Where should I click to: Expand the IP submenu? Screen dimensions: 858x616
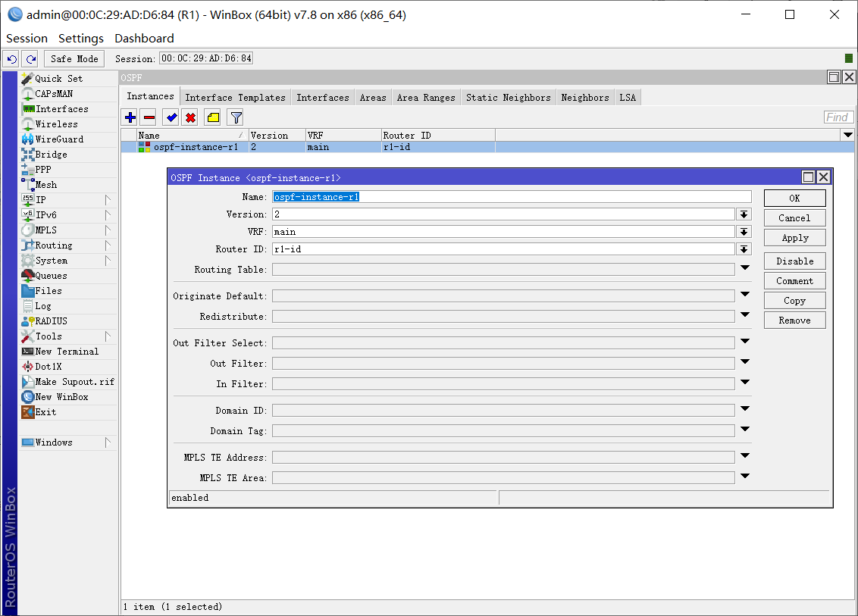[108, 200]
